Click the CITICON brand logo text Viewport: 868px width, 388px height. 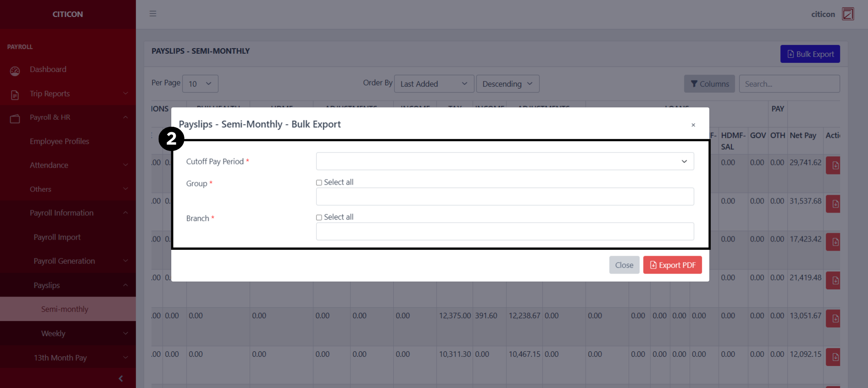pos(68,14)
